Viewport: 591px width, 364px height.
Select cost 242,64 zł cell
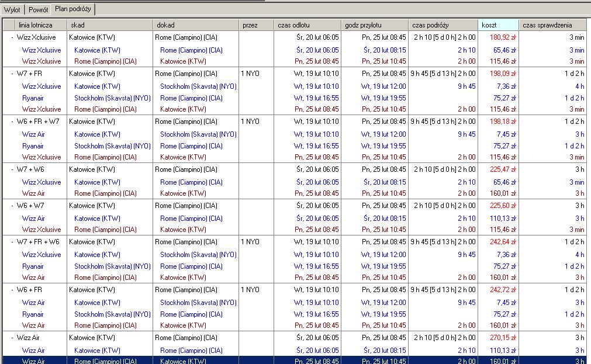(x=503, y=241)
